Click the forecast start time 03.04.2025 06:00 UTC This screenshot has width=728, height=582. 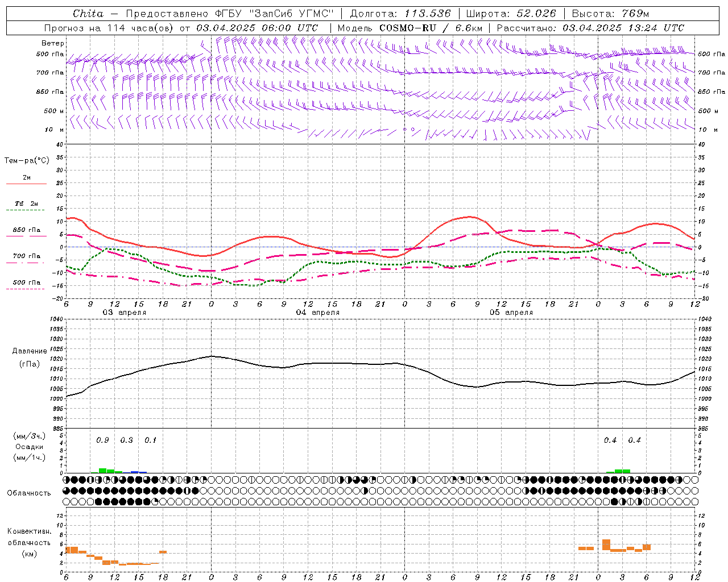coord(257,28)
